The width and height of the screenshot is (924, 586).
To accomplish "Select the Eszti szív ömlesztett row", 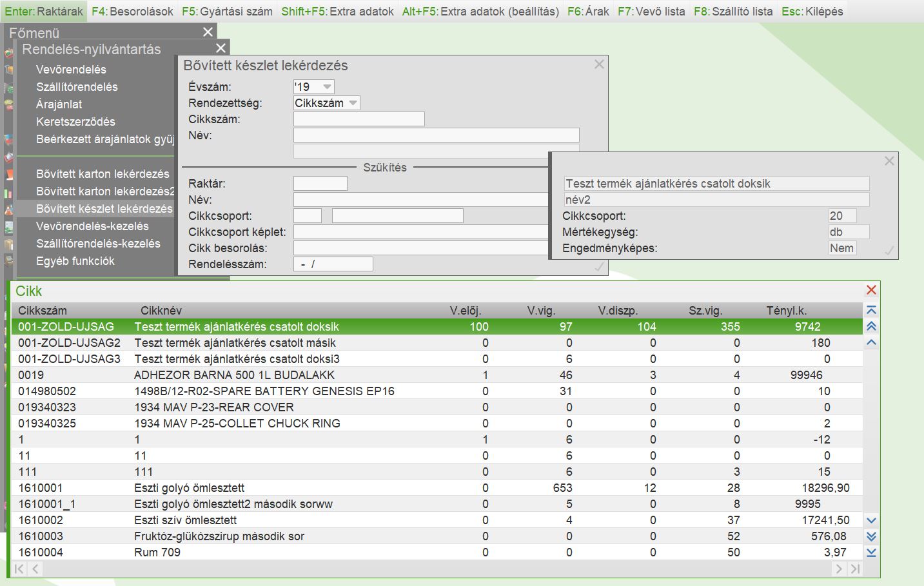I will click(437, 520).
